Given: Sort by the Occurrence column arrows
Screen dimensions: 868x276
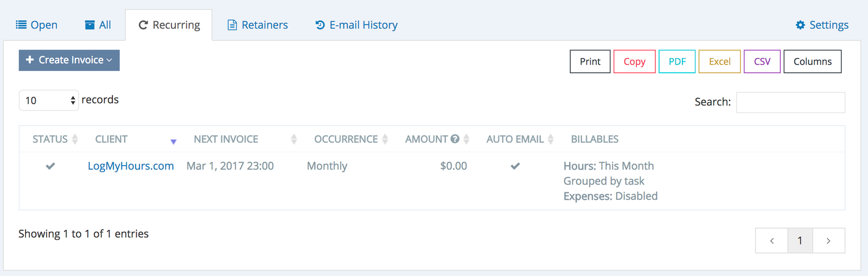Looking at the screenshot, I should coord(385,139).
